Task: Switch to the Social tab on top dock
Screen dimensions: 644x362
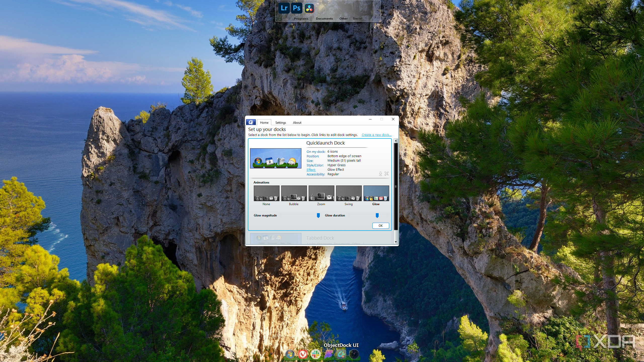Action: click(x=357, y=19)
